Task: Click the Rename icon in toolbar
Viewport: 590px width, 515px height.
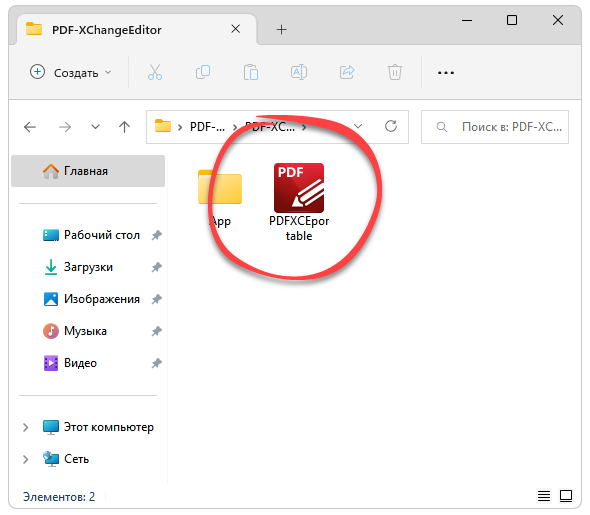Action: (x=299, y=72)
